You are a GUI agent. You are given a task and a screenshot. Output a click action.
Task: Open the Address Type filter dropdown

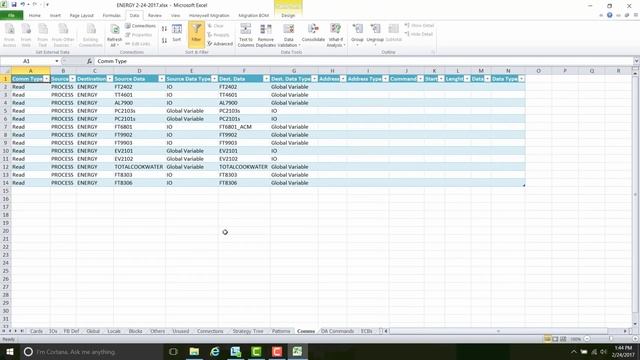385,79
